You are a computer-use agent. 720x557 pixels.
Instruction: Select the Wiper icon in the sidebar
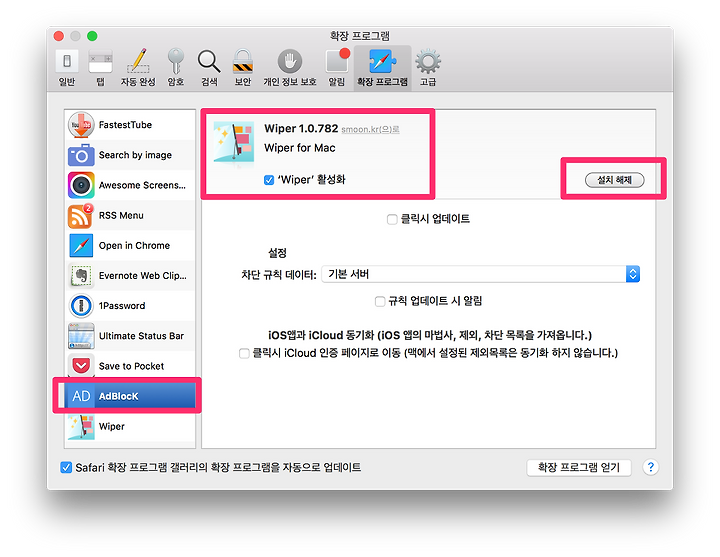(81, 427)
